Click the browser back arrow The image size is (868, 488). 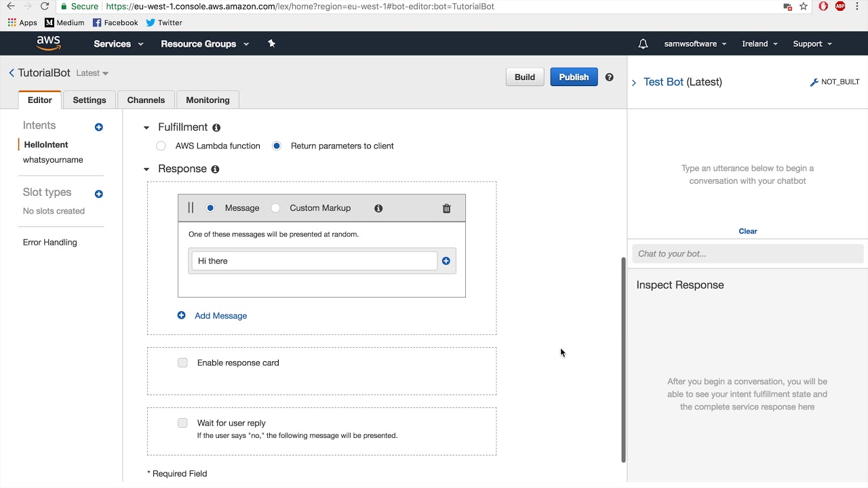click(10, 6)
